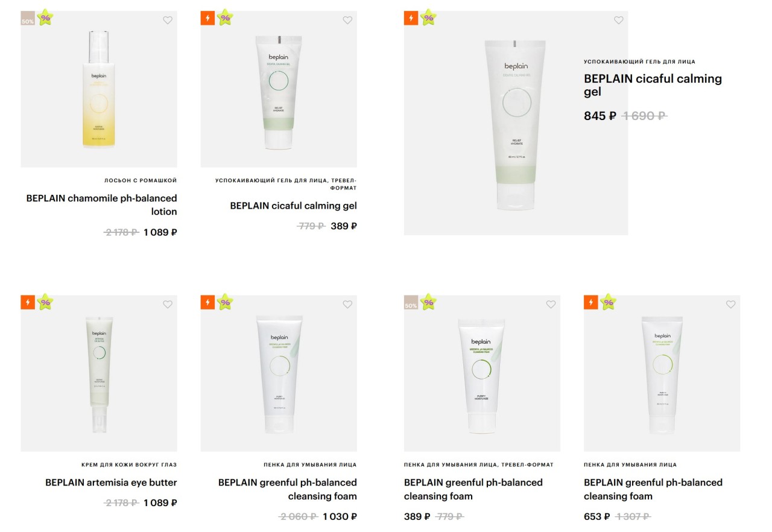Click orange lightning badge on 653 ₽ cleansing foam
This screenshot has width=772, height=532.
(x=590, y=302)
